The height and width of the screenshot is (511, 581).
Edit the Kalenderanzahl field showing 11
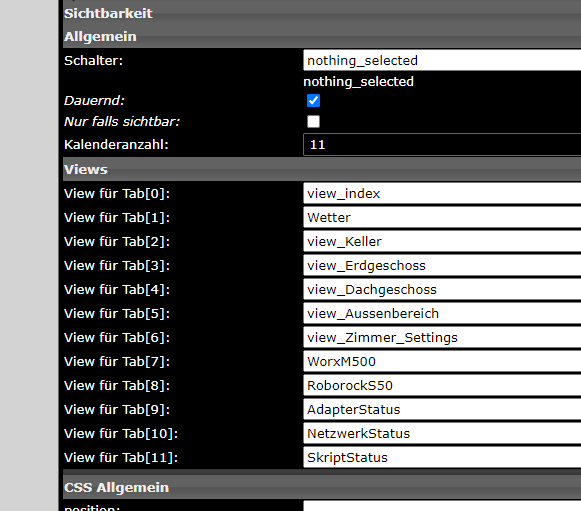point(442,145)
